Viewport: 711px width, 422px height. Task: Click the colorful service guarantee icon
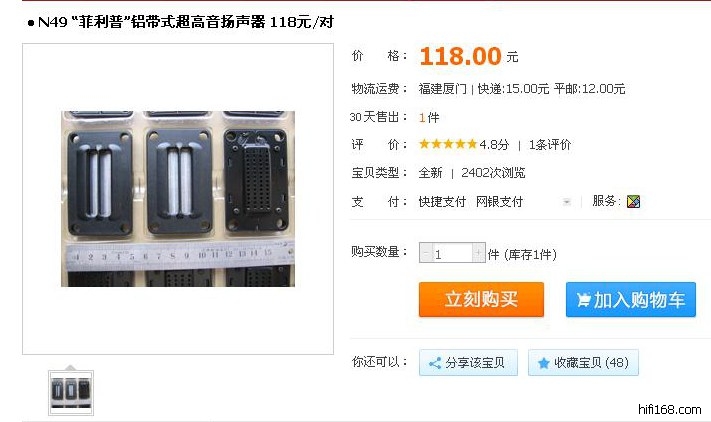tap(633, 201)
